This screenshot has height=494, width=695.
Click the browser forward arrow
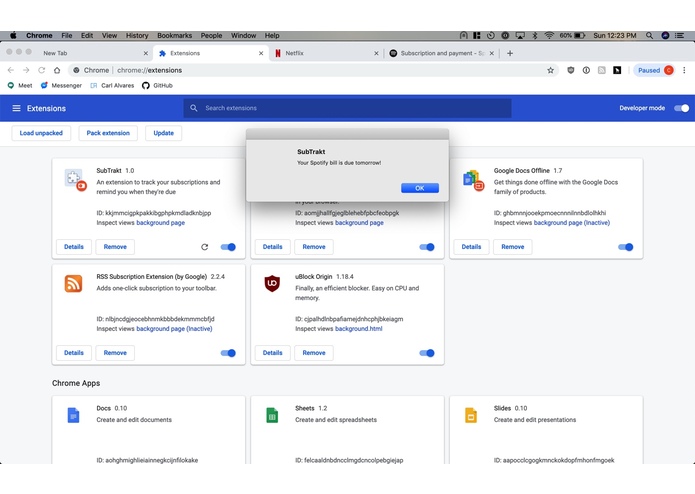(x=26, y=70)
